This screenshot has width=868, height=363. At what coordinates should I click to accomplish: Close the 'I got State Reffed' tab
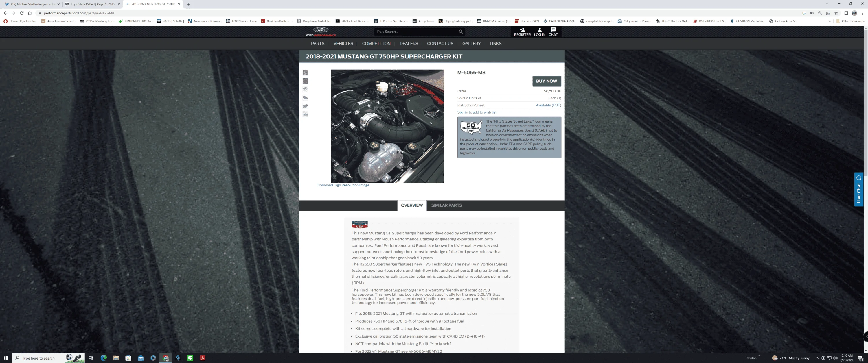(119, 4)
